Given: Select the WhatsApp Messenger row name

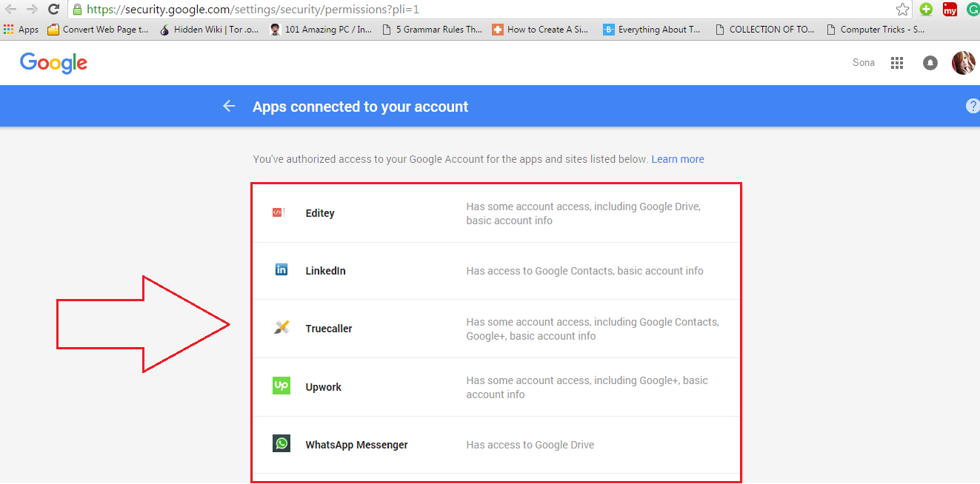Looking at the screenshot, I should tap(356, 445).
